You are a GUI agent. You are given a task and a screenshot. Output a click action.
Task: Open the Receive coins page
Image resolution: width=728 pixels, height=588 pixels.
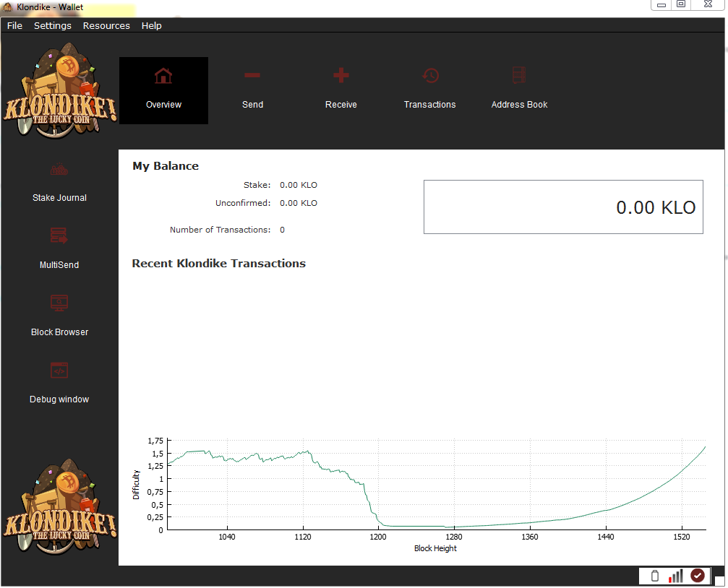tap(341, 90)
